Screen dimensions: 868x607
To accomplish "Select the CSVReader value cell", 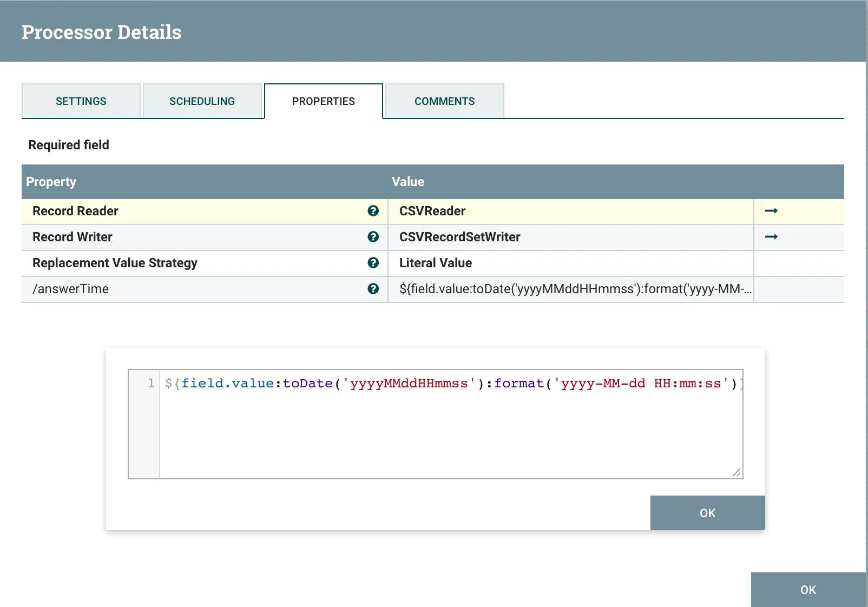I will (570, 211).
